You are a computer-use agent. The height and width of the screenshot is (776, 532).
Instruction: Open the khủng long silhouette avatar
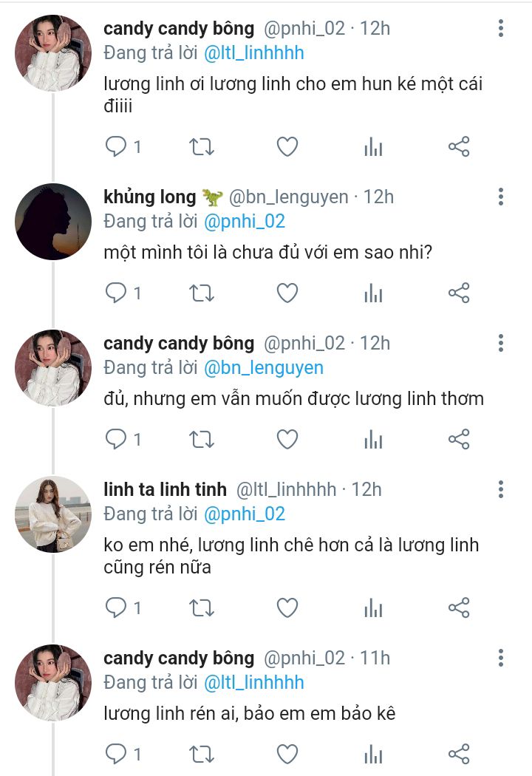pos(53,222)
